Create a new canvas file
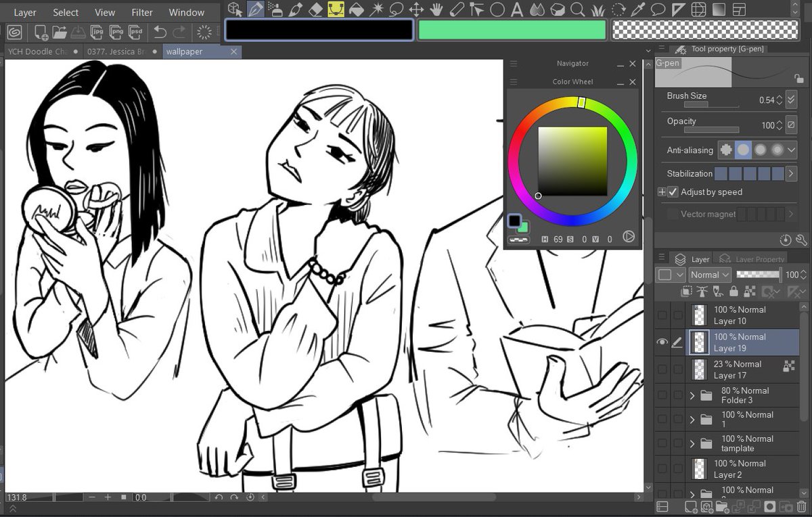The height and width of the screenshot is (517, 812). coord(41,32)
